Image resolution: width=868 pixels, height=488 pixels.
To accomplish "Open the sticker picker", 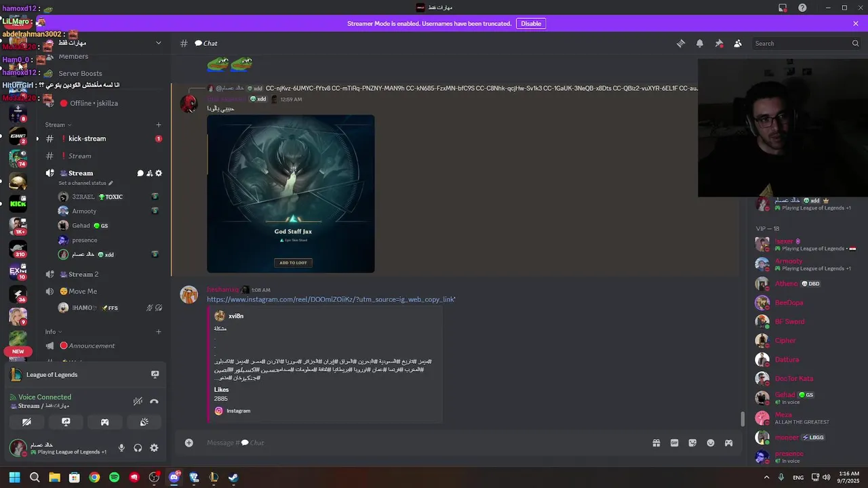I will point(692,443).
